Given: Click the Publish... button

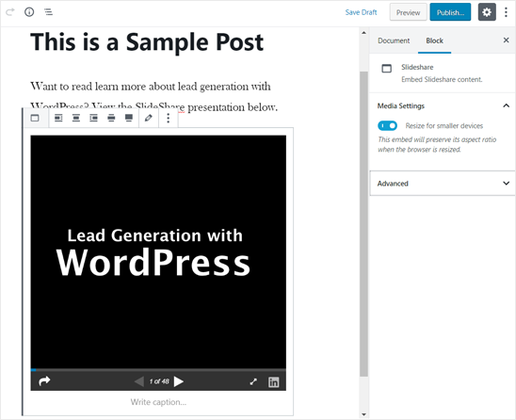Looking at the screenshot, I should [x=450, y=12].
